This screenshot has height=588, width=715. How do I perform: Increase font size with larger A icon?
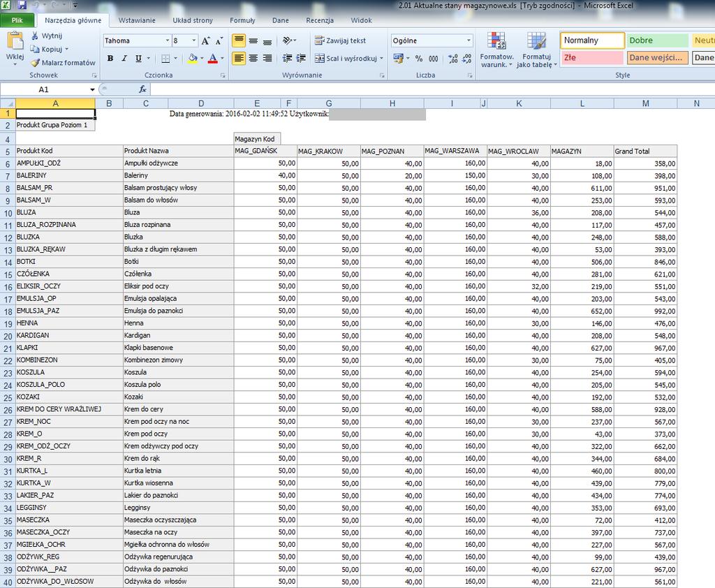click(x=206, y=41)
